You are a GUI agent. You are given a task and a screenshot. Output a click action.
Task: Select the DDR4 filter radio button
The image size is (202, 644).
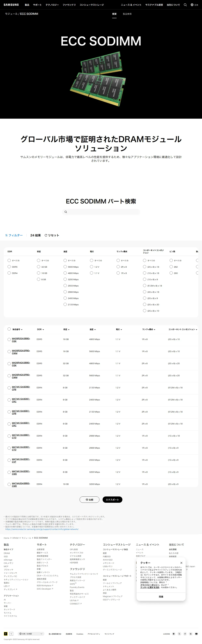9,273
